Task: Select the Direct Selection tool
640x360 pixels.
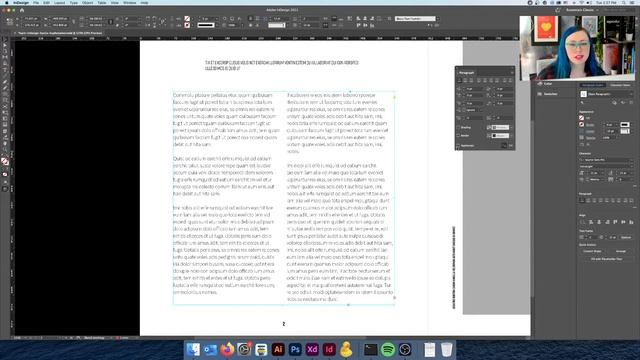Action: pyautogui.click(x=5, y=45)
